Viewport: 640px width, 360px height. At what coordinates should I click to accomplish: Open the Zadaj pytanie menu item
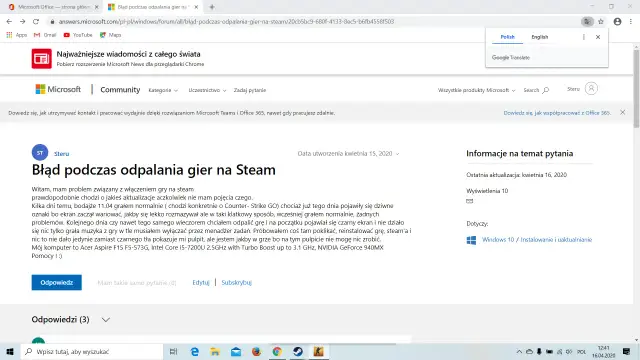250,90
